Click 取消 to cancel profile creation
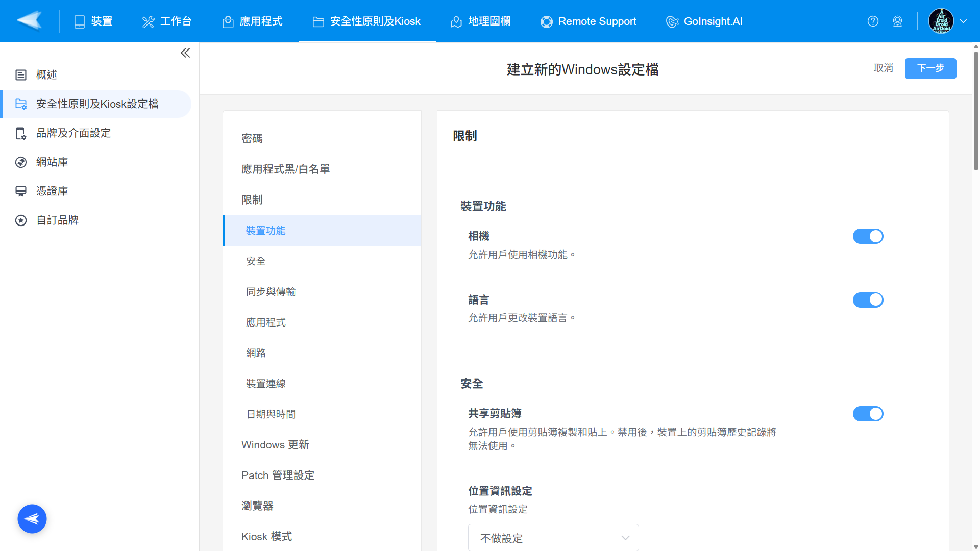This screenshot has width=980, height=551. [x=883, y=68]
